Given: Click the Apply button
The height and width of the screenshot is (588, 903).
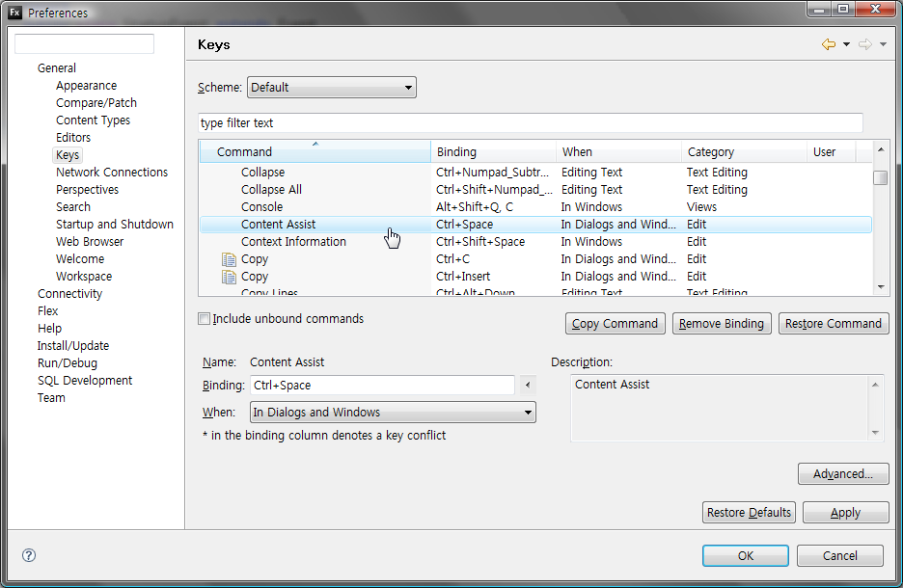Looking at the screenshot, I should coord(845,512).
